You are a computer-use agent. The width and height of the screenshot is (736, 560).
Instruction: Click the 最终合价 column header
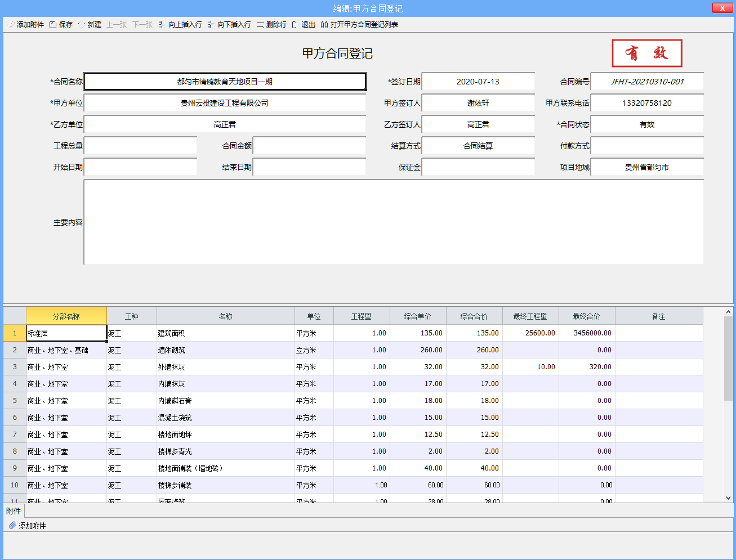coord(587,316)
